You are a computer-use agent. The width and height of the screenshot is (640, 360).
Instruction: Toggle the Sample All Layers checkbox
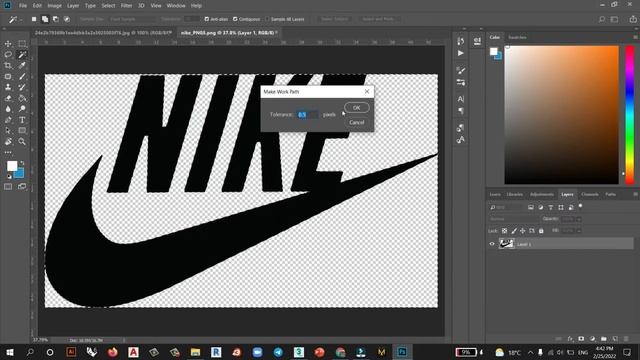point(267,19)
